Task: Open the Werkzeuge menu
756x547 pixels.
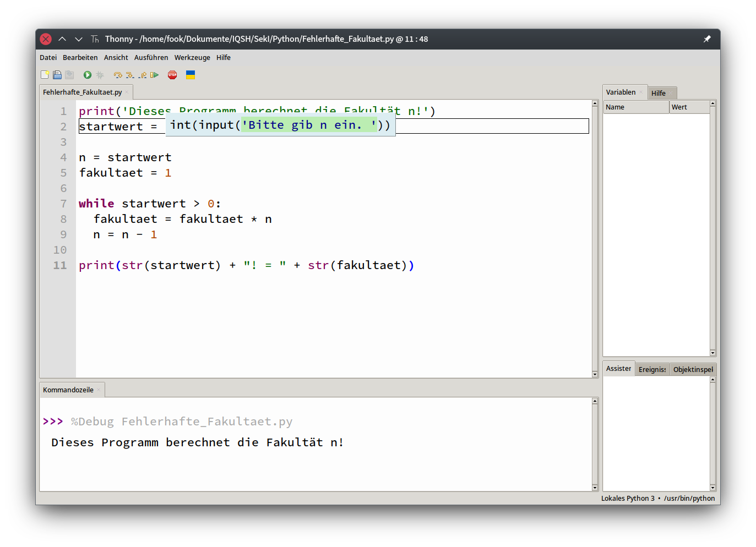Action: click(192, 58)
